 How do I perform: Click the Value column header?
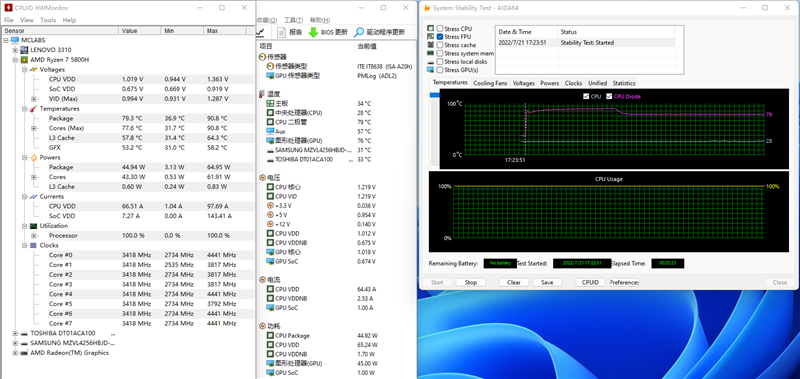coord(139,31)
